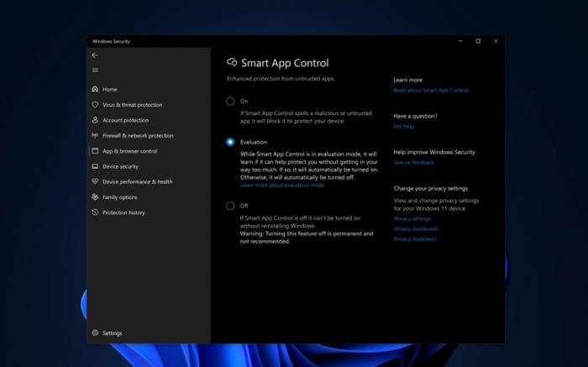The image size is (588, 367).
Task: Select the Evaluation radio button
Action: [x=230, y=142]
